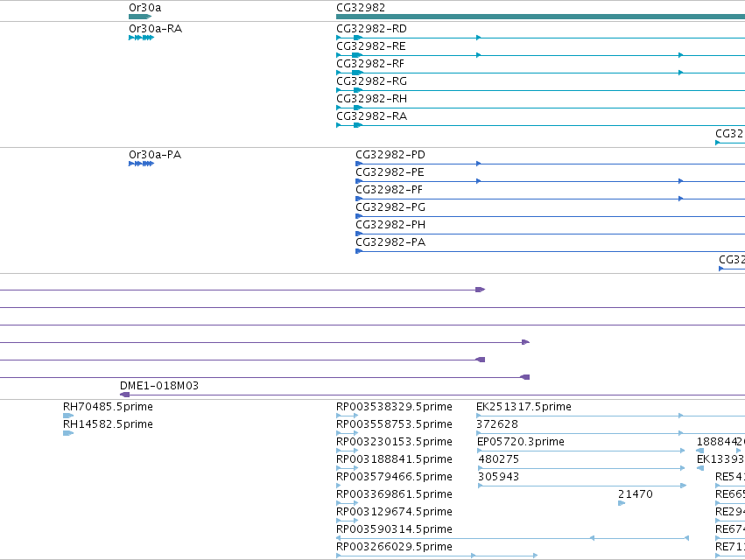This screenshot has width=745, height=560.
Task: Open transcript CG32982-RF
Action: click(370, 64)
